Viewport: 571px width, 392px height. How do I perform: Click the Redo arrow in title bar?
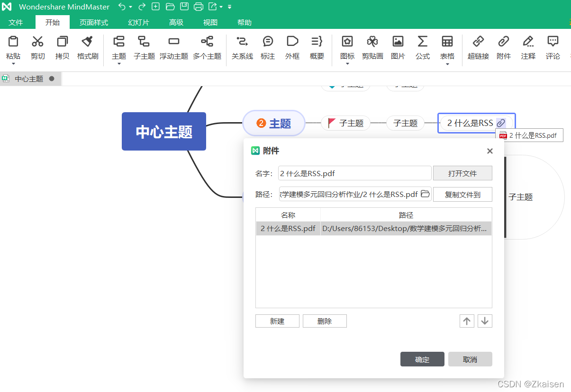click(x=142, y=7)
